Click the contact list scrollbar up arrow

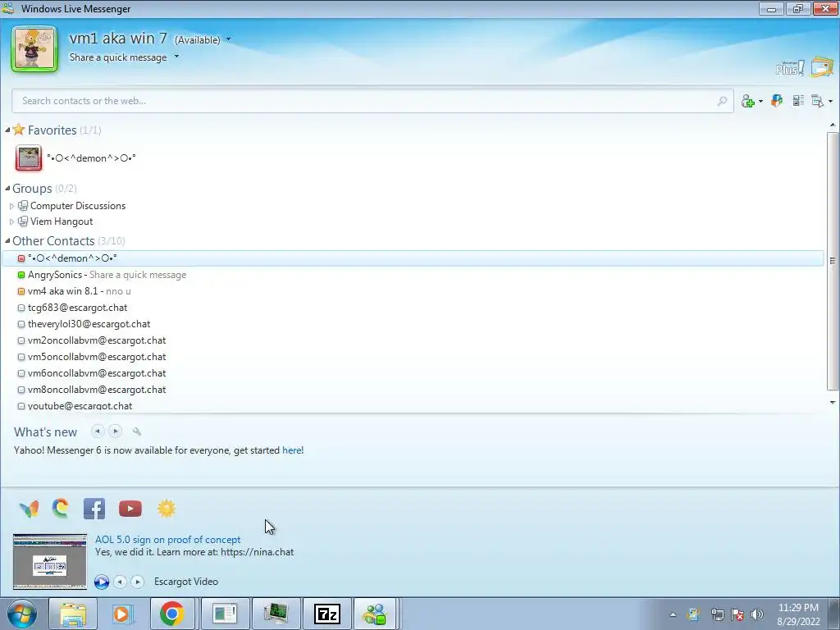pyautogui.click(x=833, y=126)
